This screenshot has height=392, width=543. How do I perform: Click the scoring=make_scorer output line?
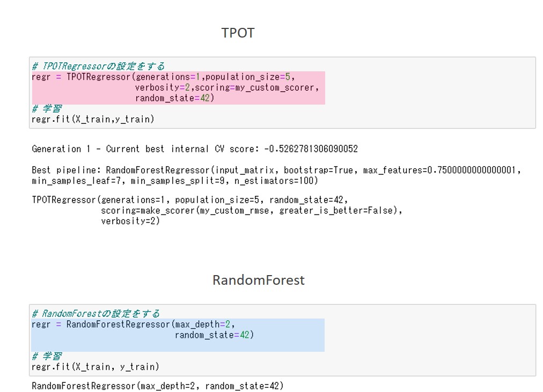point(251,210)
